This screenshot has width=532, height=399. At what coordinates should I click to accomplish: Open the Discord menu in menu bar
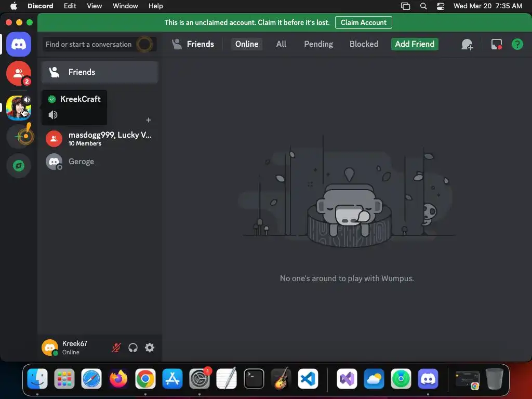coord(40,6)
